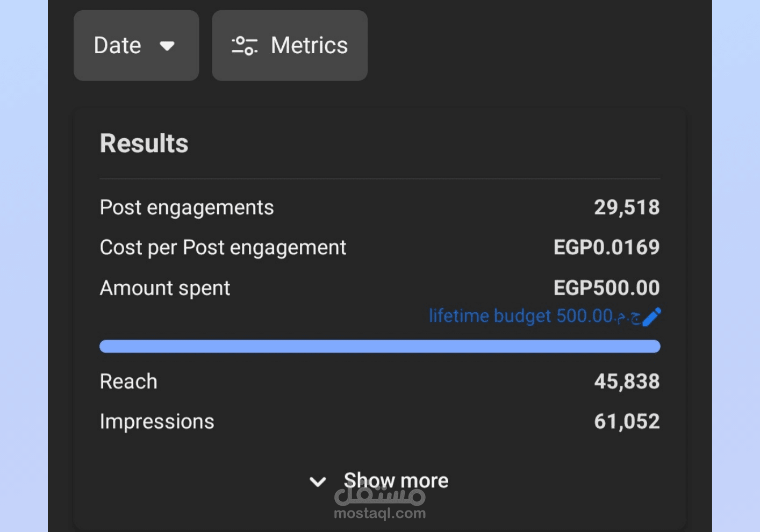Click the downward caret arrow next to Date
The width and height of the screenshot is (760, 532).
pyautogui.click(x=167, y=46)
